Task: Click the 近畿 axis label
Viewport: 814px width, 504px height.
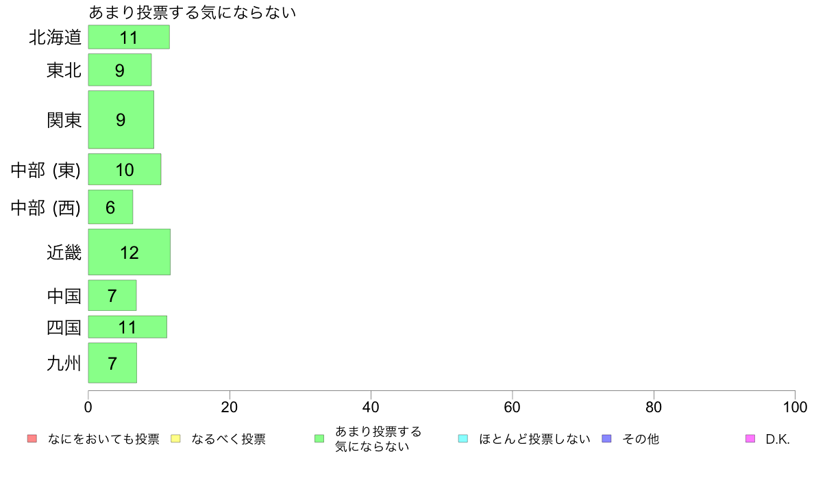Action: coord(64,252)
